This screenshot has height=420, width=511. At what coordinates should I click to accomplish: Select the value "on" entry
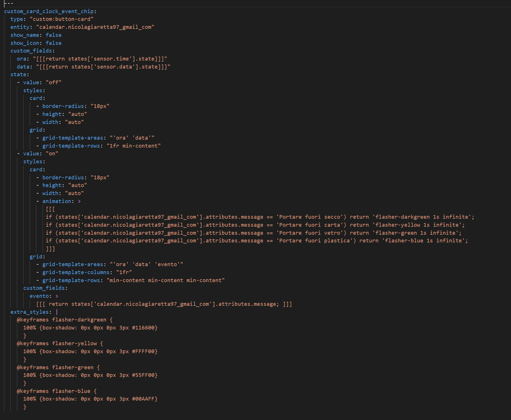pos(38,154)
